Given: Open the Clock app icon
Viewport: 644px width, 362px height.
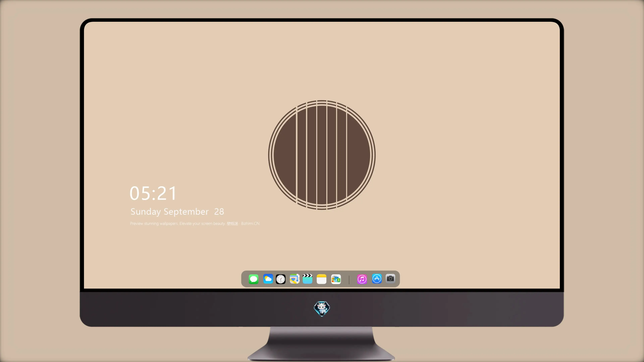Looking at the screenshot, I should 281,279.
